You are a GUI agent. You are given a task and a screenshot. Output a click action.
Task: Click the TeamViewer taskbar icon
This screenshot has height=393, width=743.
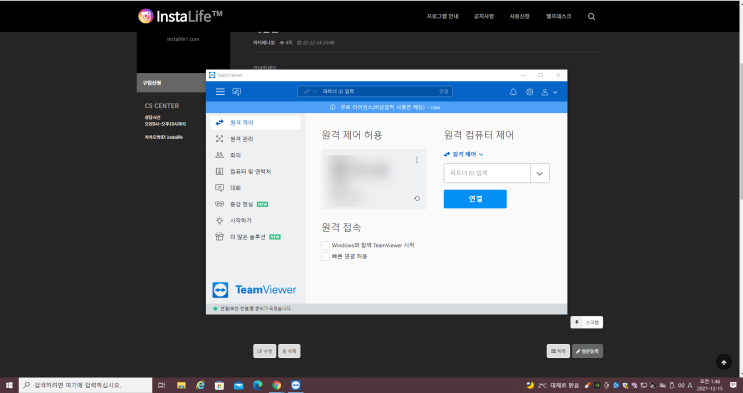coord(296,385)
